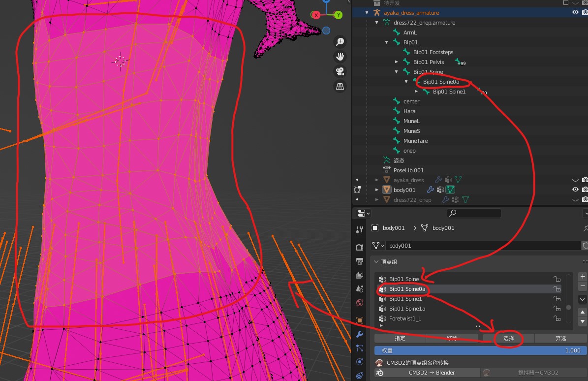Click the MuneTare bone in outliner

(x=415, y=141)
